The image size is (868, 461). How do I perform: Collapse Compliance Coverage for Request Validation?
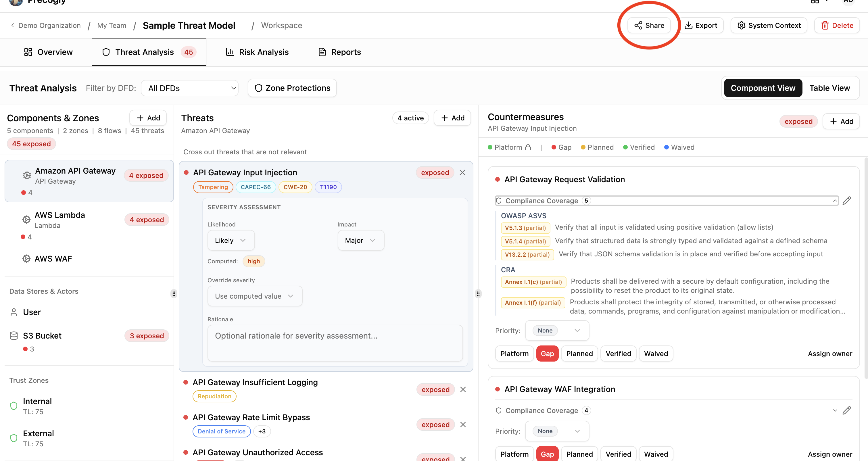[667, 201]
